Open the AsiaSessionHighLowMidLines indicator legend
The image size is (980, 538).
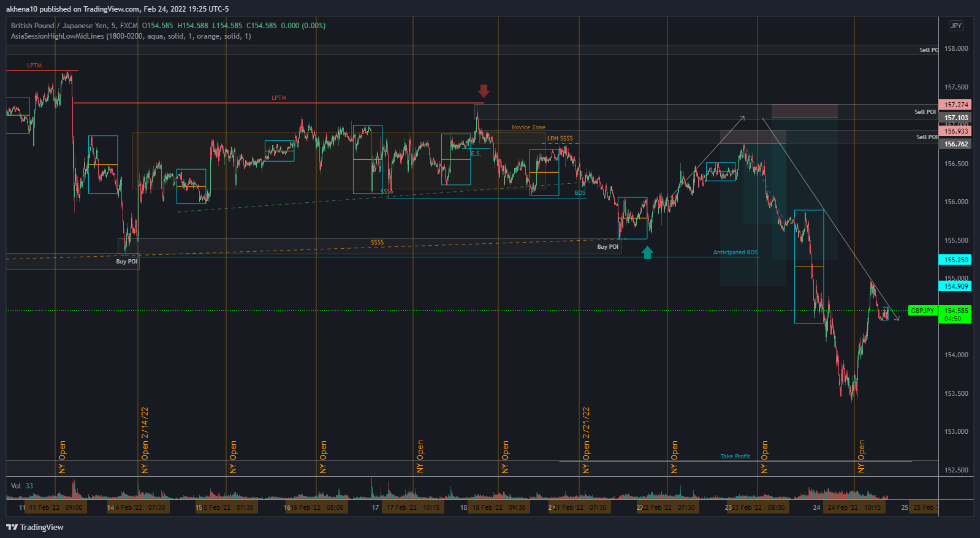click(x=131, y=36)
